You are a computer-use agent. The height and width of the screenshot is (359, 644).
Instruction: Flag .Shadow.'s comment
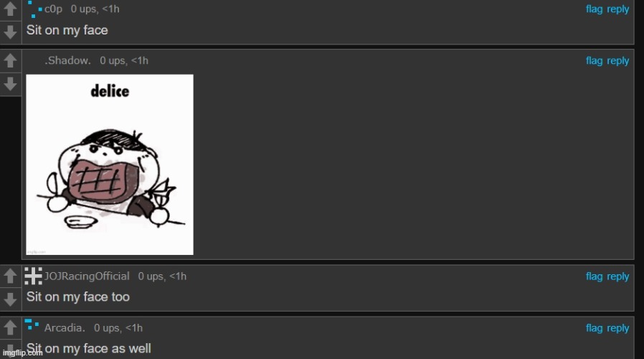594,60
